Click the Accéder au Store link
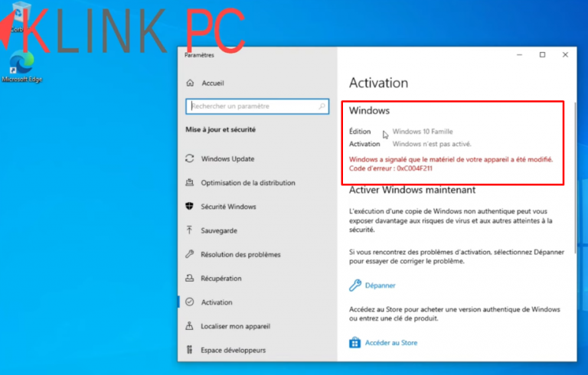Viewport: 588px width, 375px height. (391, 343)
